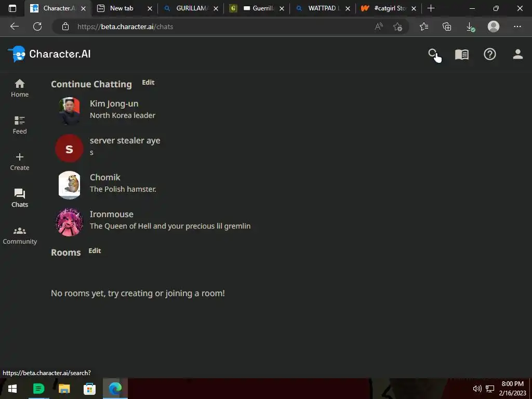The image size is (532, 399).
Task: Click the browser back arrow
Action: (14, 26)
